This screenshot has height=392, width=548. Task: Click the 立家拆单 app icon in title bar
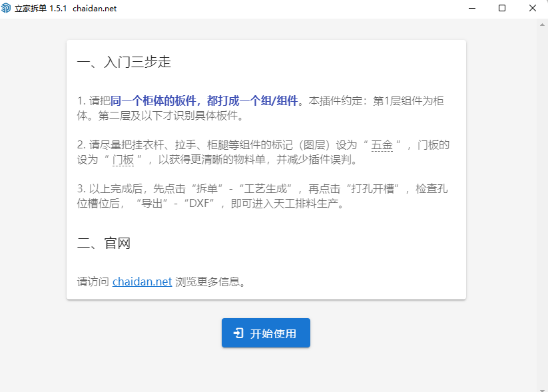click(x=7, y=9)
